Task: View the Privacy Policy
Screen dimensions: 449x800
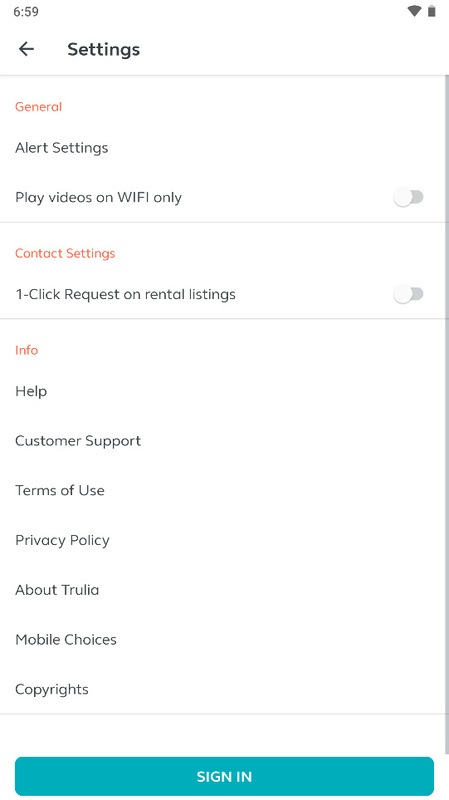Action: [223, 540]
